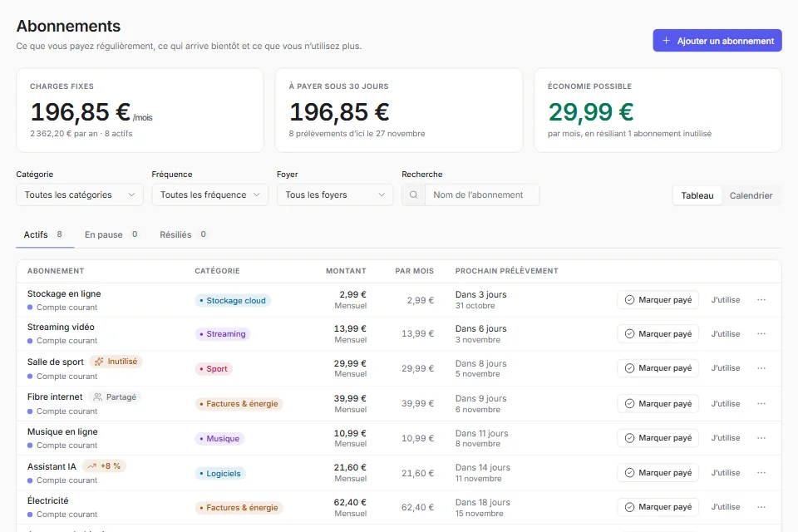Click the Économie possible 29,99 € card

pos(658,111)
